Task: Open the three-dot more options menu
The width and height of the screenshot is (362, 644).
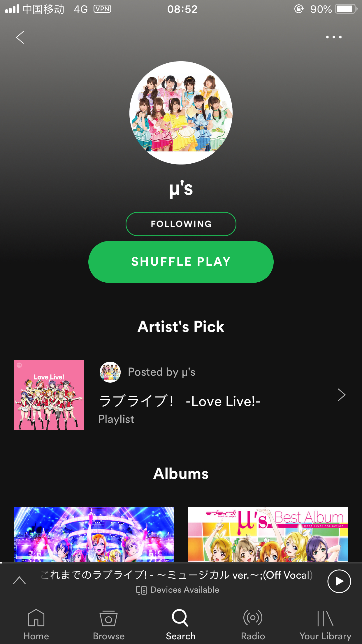Action: click(334, 37)
